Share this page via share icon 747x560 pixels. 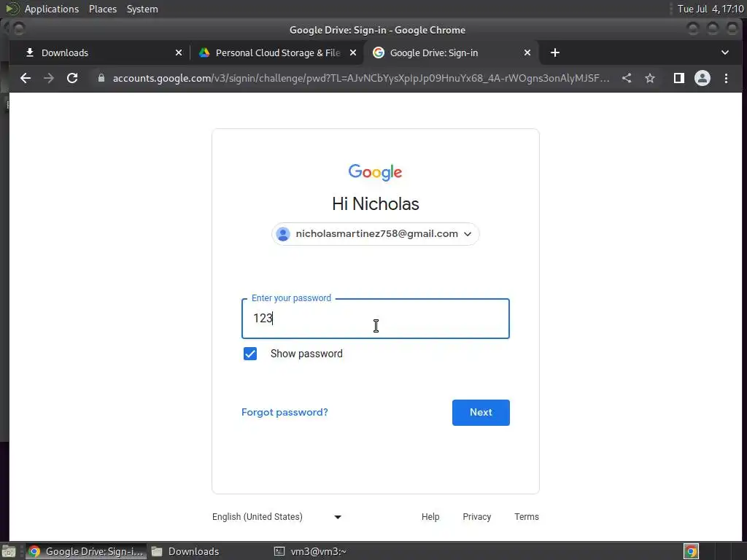pos(627,78)
